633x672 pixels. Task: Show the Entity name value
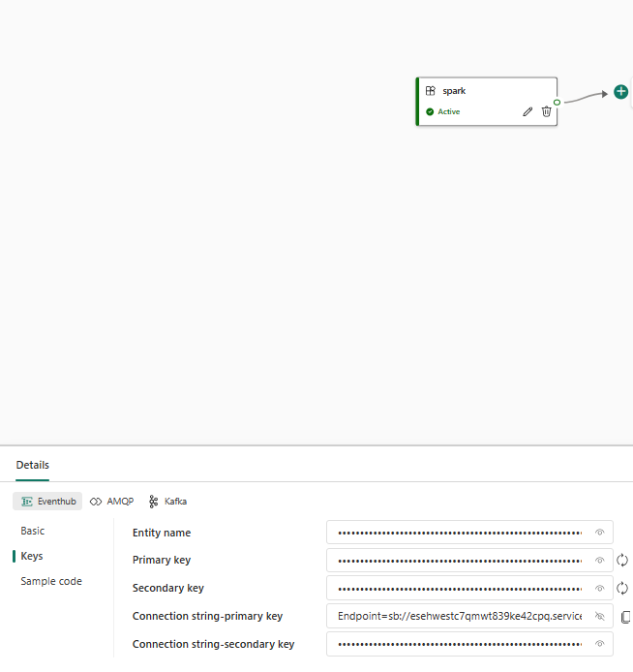[x=599, y=533]
